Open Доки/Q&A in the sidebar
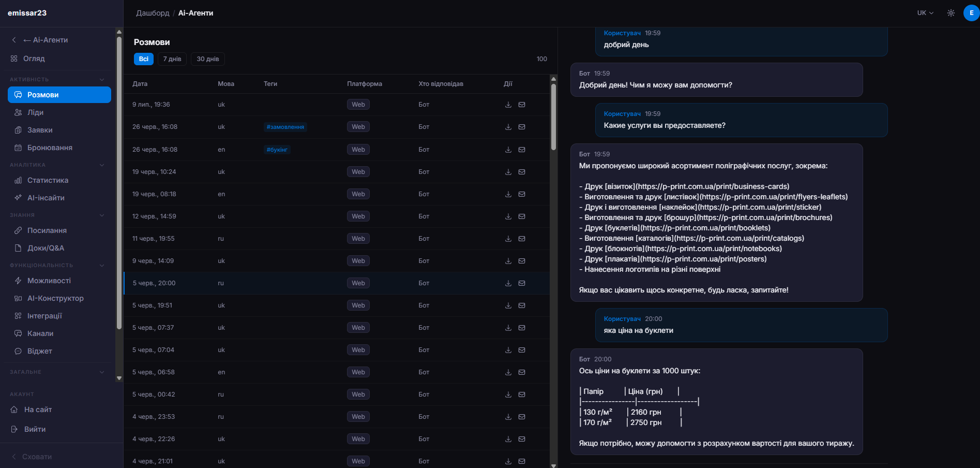 tap(59, 248)
